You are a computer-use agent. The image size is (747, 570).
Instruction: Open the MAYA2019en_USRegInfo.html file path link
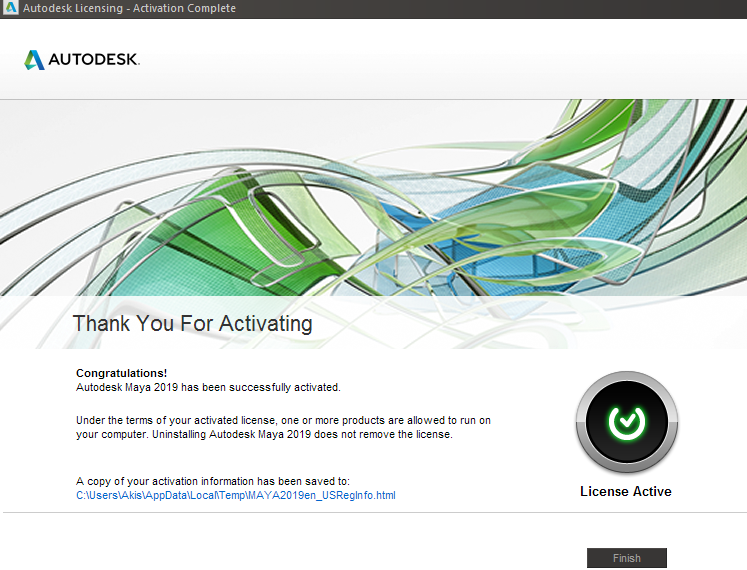(x=236, y=495)
